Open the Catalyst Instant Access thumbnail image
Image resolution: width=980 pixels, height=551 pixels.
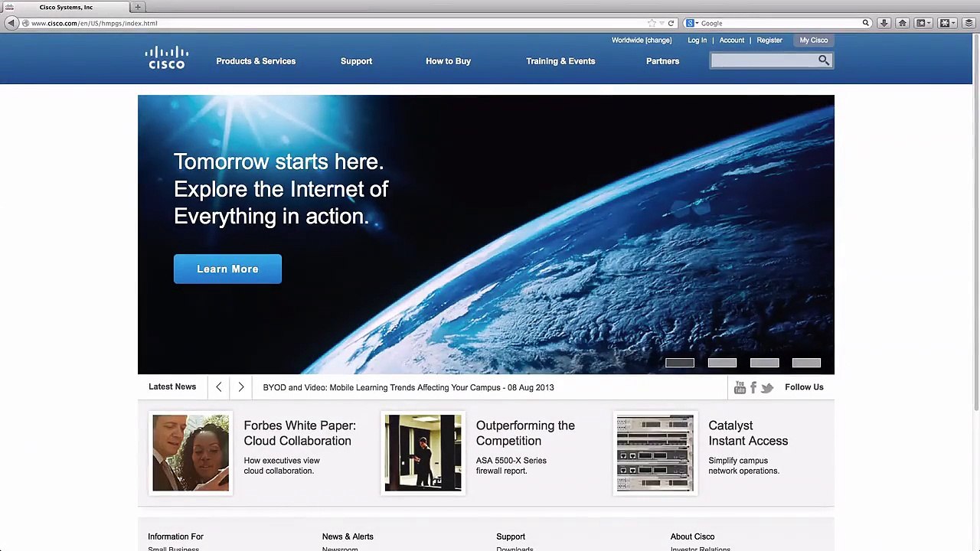tap(655, 453)
